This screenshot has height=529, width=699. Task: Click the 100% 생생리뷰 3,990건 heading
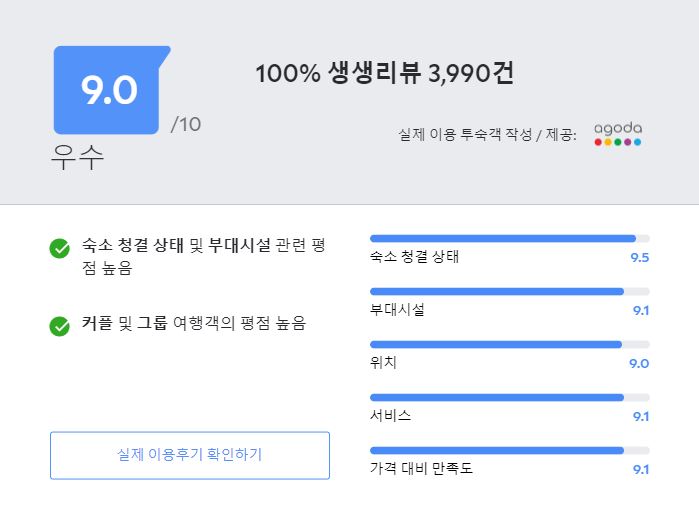click(x=385, y=73)
